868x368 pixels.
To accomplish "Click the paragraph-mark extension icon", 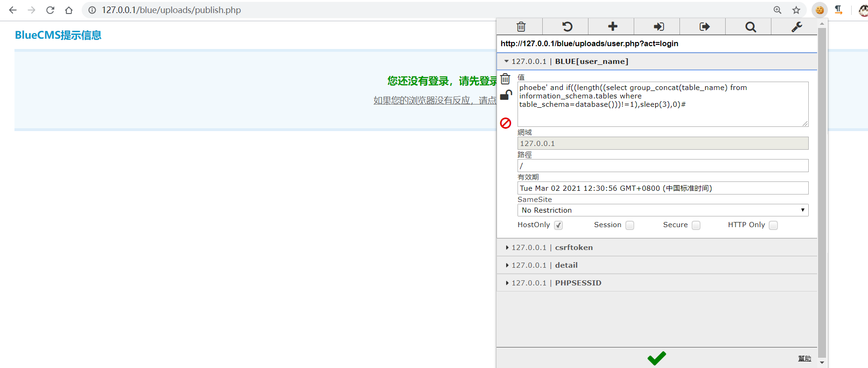I will pyautogui.click(x=839, y=10).
